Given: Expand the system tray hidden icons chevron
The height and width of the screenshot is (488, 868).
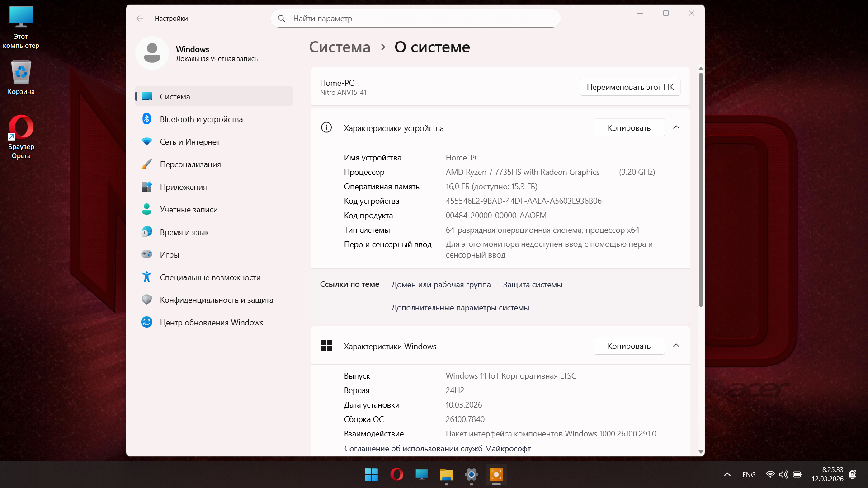Looking at the screenshot, I should click(x=727, y=474).
